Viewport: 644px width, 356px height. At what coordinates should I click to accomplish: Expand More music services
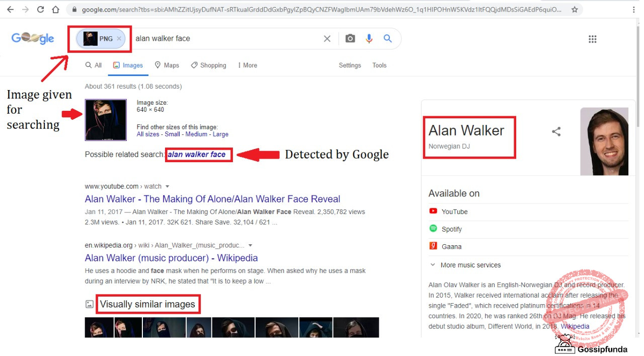pos(465,265)
